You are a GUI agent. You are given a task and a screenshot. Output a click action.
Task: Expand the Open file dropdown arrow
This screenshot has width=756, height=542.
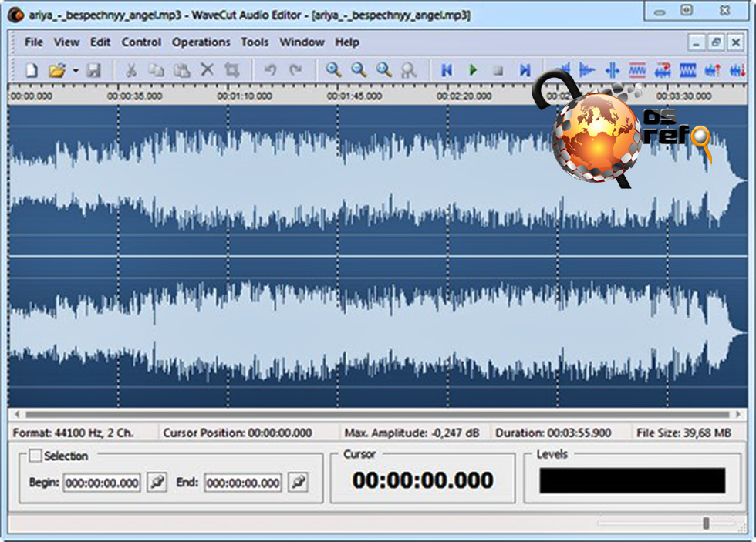(76, 71)
